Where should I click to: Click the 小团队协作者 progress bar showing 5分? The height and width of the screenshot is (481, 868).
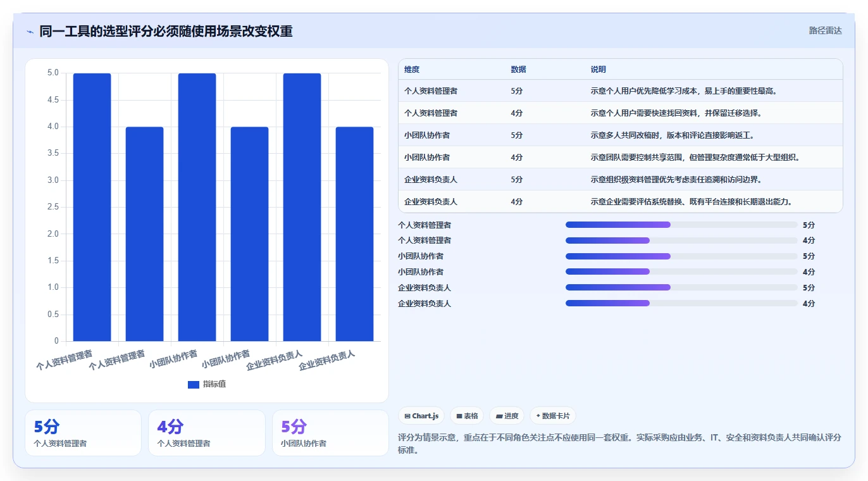click(x=681, y=256)
